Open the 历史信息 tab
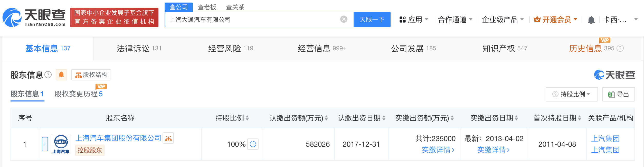 (592, 48)
